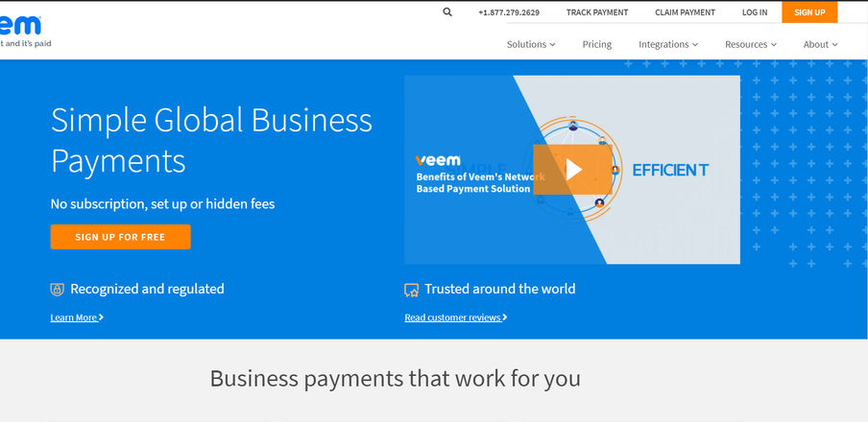Open the Pricing page
Viewport: 868px width, 422px height.
tap(597, 44)
